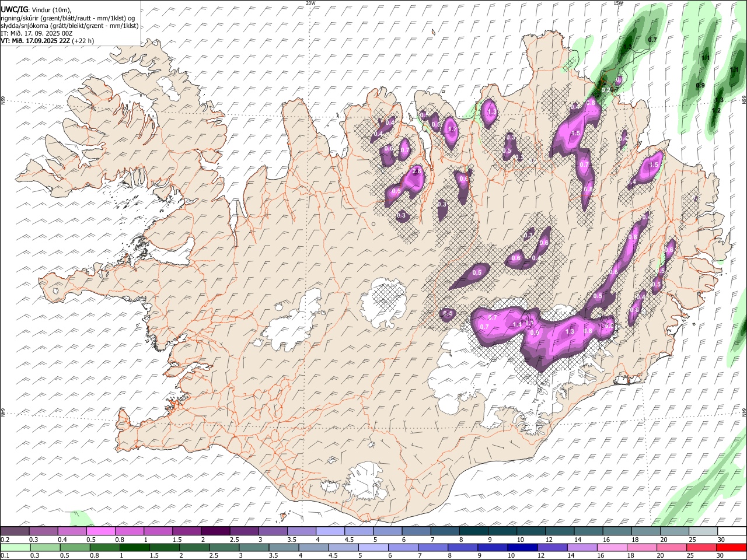Pick the dusky purple 0.2–0.3 snow legend swatch
Viewport: 747px width, 560px height.
[x=15, y=531]
